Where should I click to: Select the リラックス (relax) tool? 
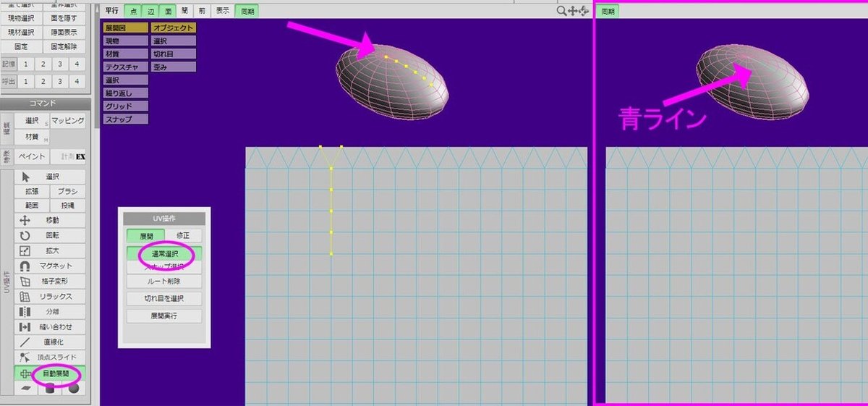(x=50, y=296)
